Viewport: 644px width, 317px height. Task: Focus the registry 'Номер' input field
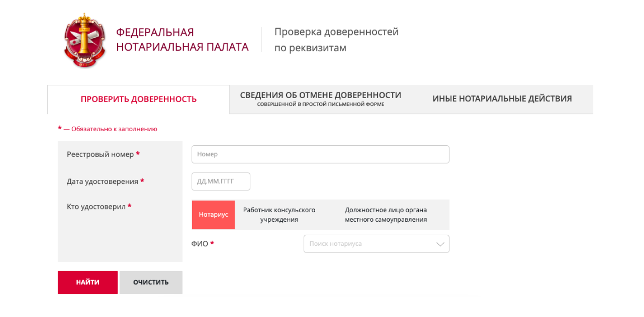[x=320, y=154]
